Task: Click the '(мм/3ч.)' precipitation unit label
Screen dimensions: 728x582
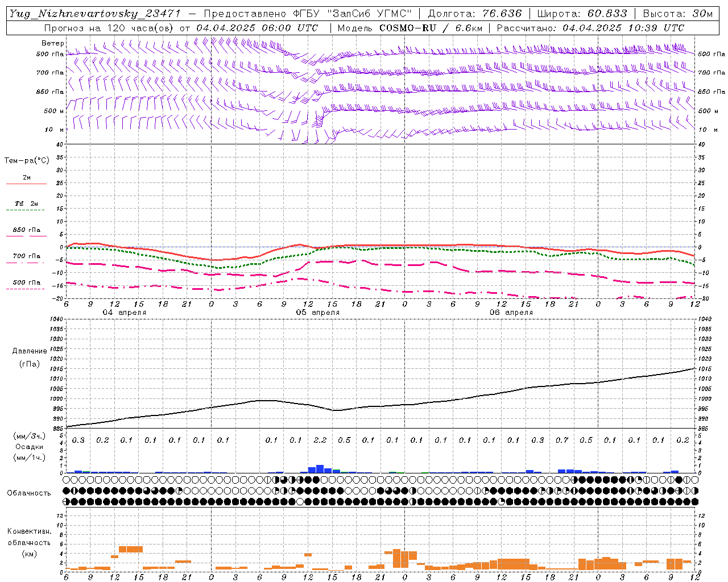Action: (x=30, y=436)
